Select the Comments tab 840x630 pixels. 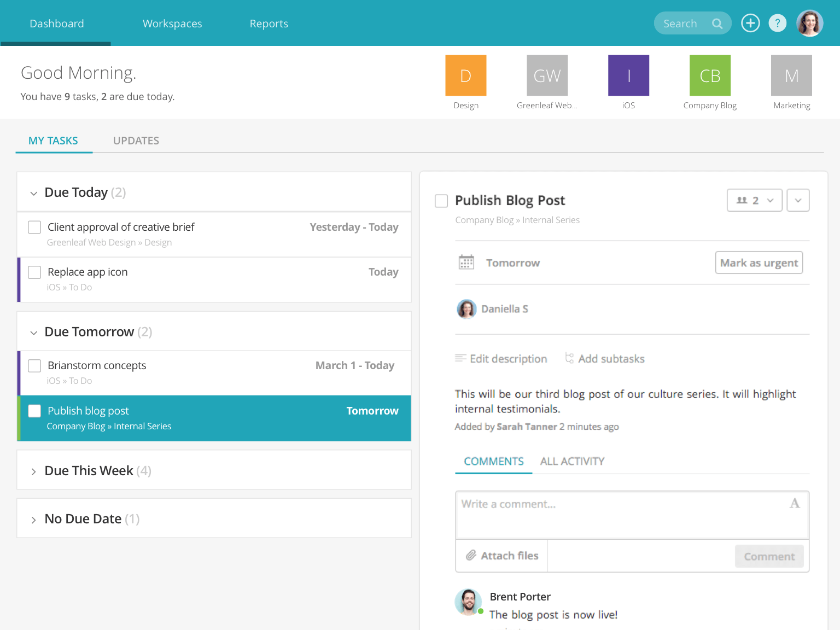(494, 461)
